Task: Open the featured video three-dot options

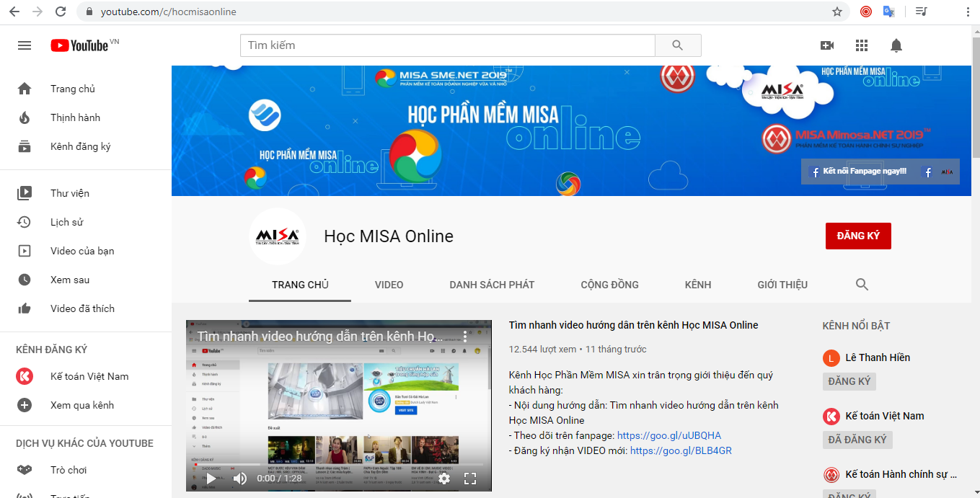Action: [x=465, y=337]
